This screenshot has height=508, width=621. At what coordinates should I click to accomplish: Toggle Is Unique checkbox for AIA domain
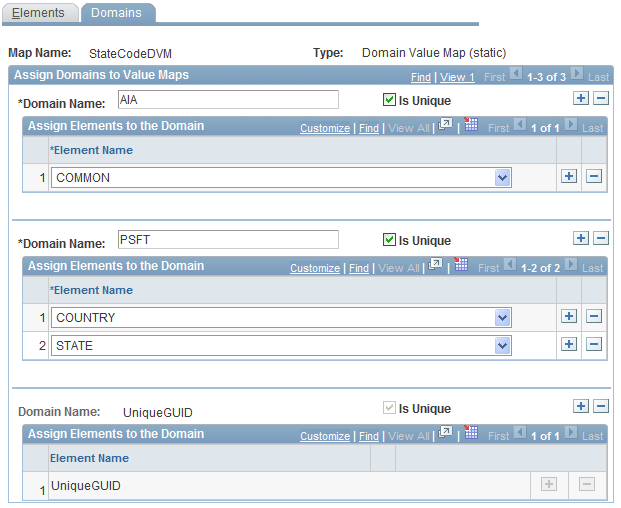point(389,99)
